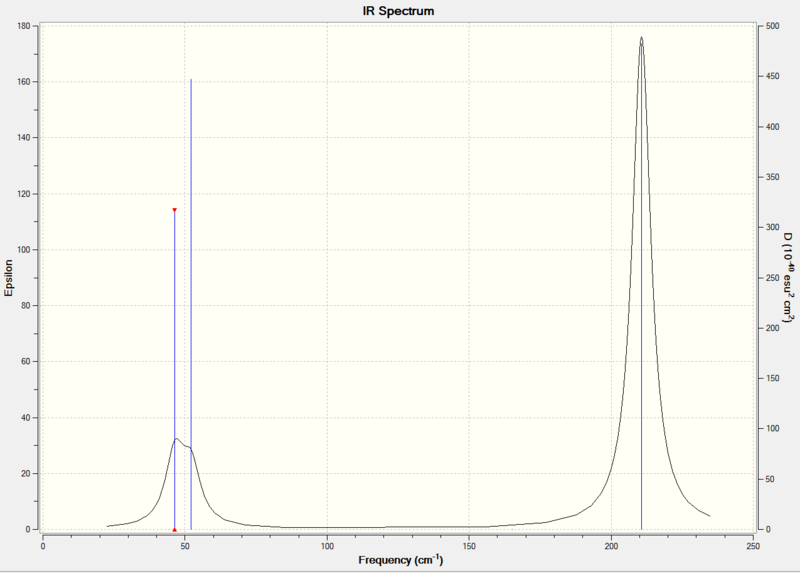
Task: Click the frequency axis '250' tick label
Action: click(x=753, y=546)
